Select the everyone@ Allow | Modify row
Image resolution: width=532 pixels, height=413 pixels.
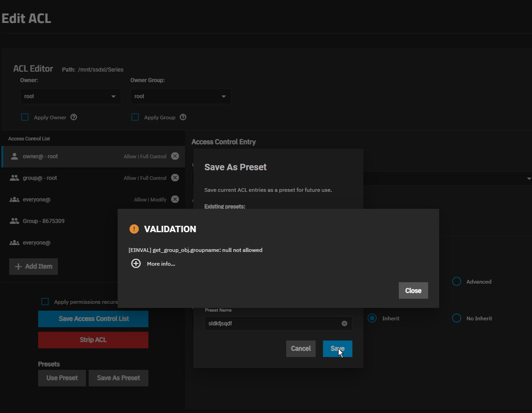pyautogui.click(x=93, y=200)
